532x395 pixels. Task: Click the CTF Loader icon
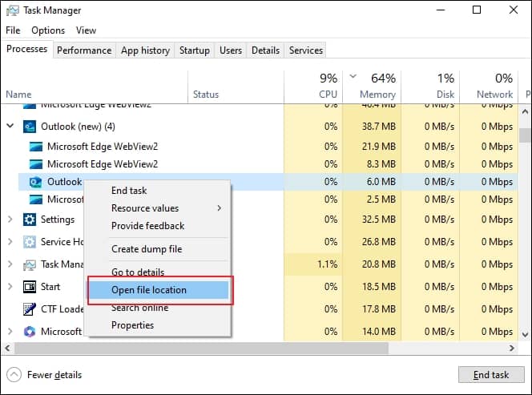30,309
